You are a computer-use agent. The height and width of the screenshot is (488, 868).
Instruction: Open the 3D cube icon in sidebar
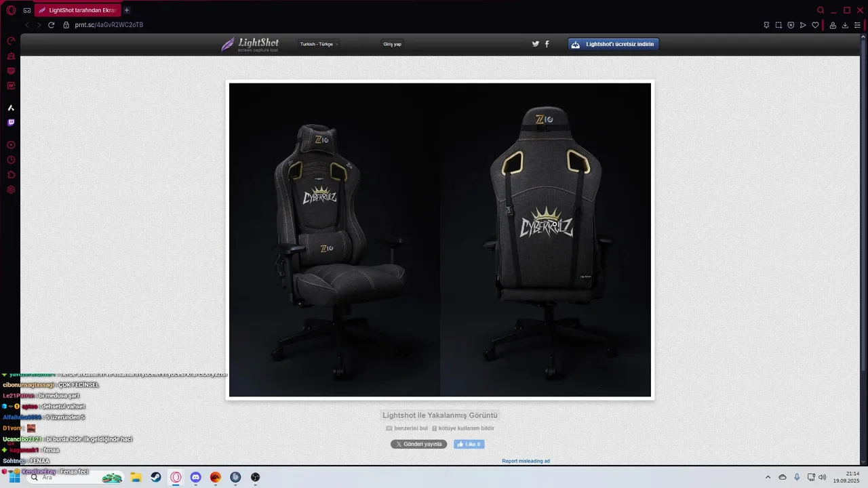[x=11, y=175]
